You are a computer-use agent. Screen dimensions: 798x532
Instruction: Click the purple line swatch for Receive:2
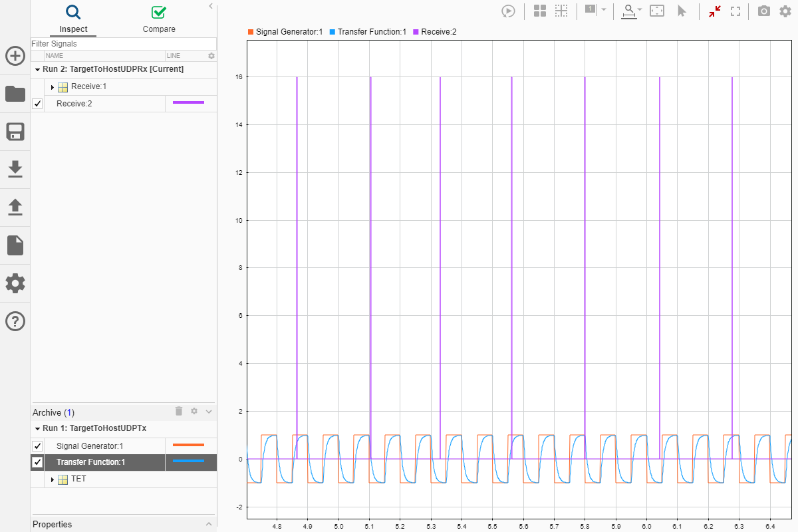click(x=188, y=103)
